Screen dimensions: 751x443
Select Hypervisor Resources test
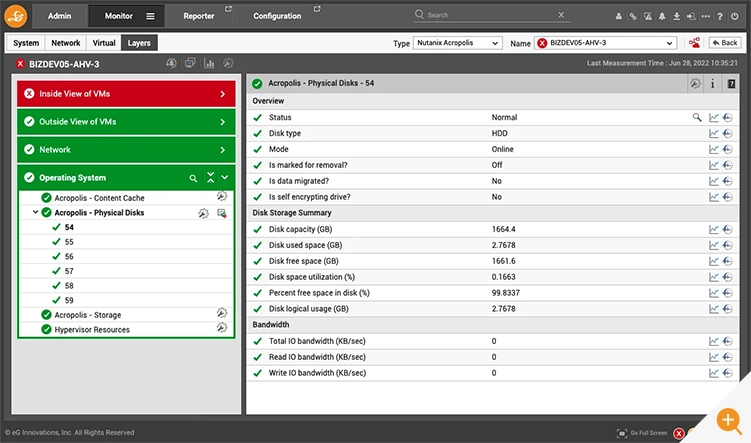92,329
